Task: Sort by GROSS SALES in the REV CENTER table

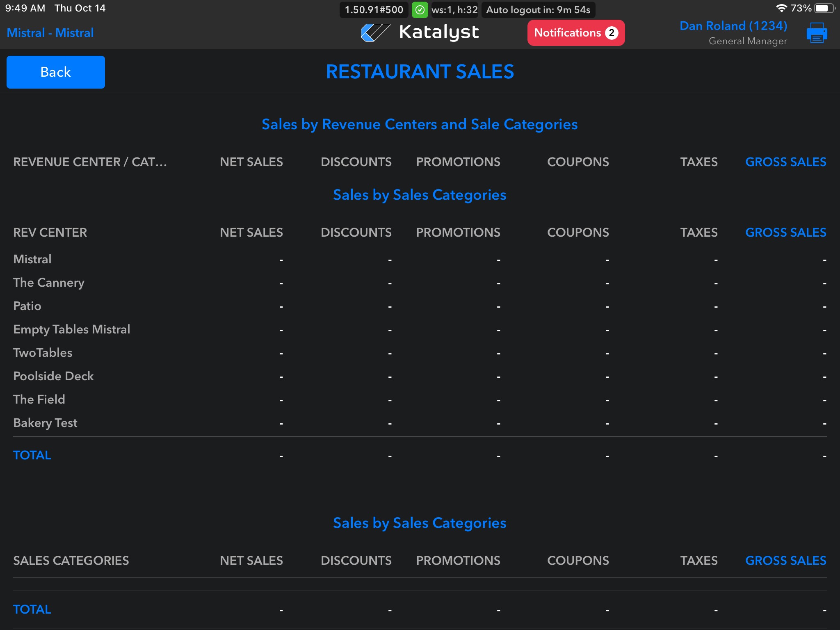Action: 785,233
